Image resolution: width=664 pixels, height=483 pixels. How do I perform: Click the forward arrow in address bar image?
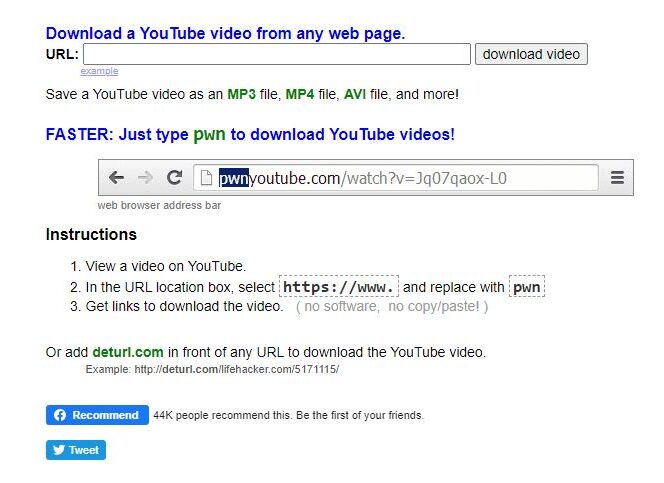pos(145,177)
